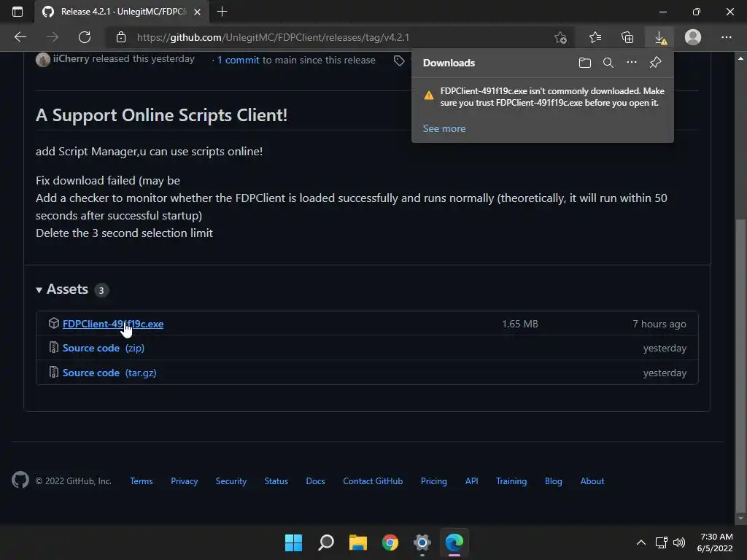The image size is (747, 560).
Task: Open the Blog footer link
Action: [x=554, y=481]
